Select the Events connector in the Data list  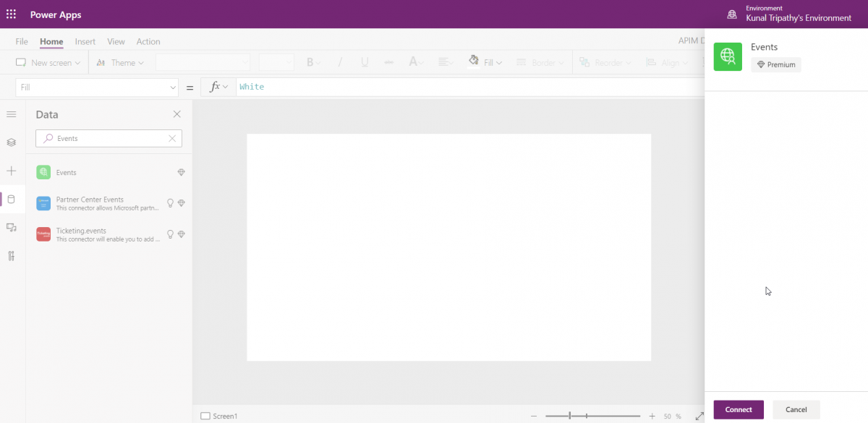87,172
